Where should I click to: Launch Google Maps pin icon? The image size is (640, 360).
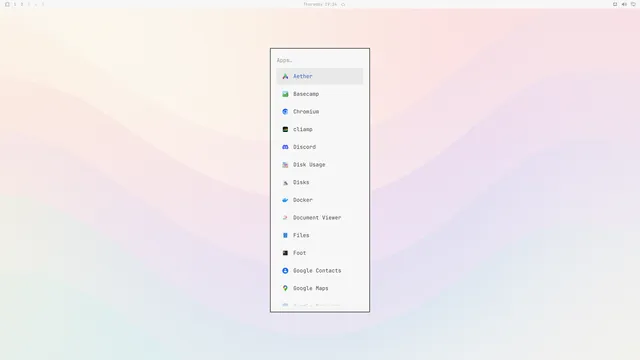pyautogui.click(x=285, y=288)
